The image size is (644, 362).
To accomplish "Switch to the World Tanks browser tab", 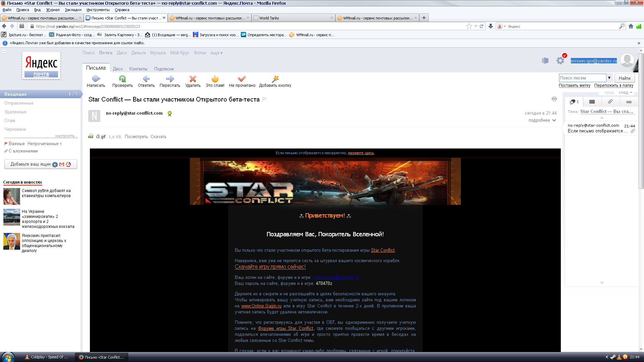I will tap(293, 18).
